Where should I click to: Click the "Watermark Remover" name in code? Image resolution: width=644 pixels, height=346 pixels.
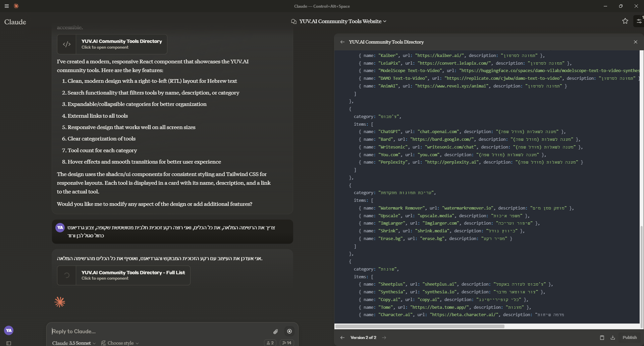(x=401, y=208)
